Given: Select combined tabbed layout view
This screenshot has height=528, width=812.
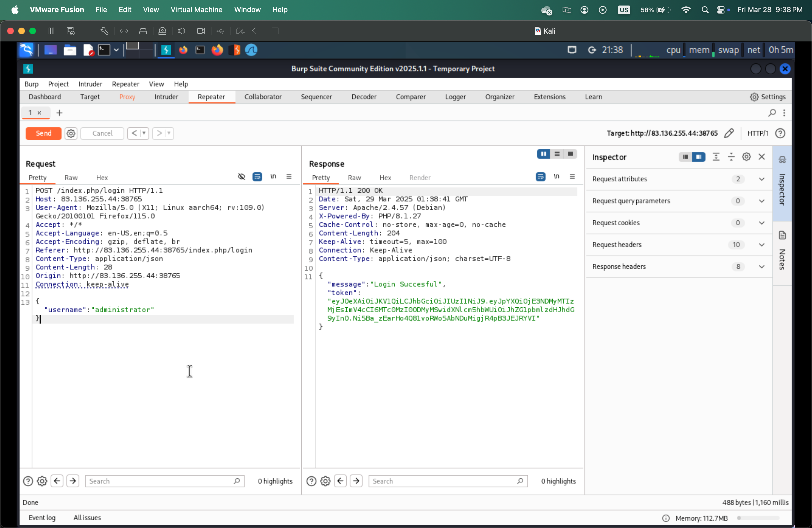Looking at the screenshot, I should 570,154.
